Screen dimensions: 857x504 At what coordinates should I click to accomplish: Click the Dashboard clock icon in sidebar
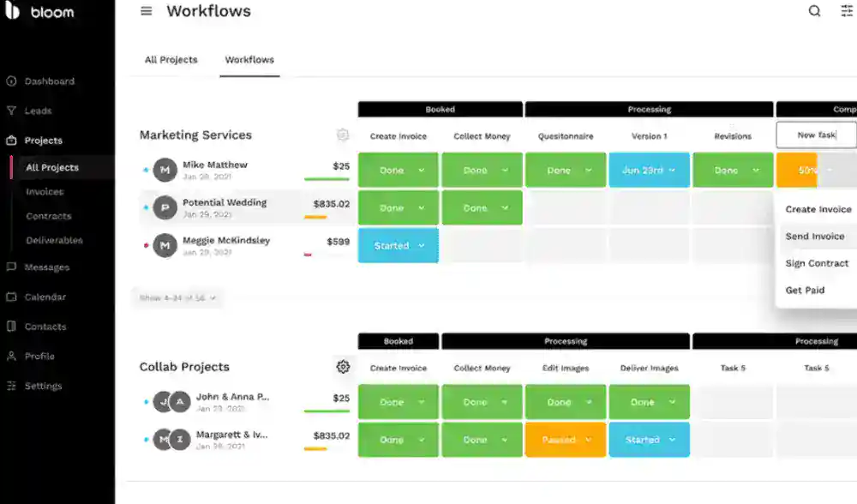(11, 81)
